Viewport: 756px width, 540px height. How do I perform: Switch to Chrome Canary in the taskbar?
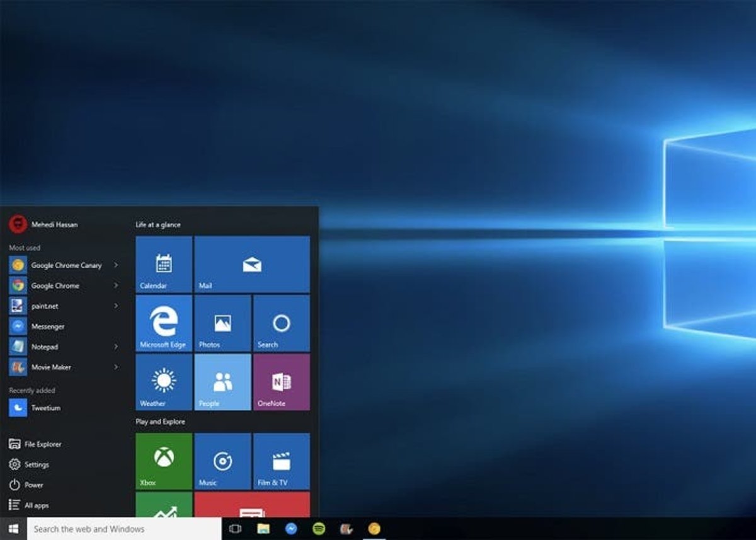pos(374,529)
